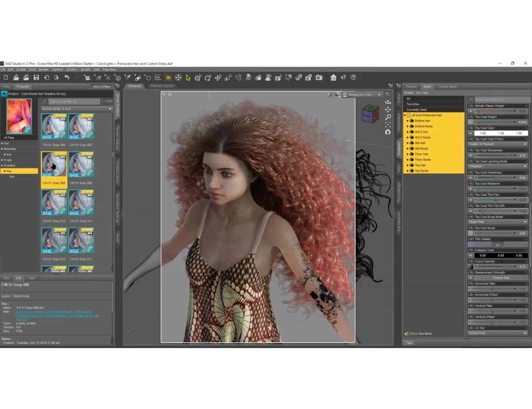Open the Scripts menu
The width and height of the screenshot is (532, 409).
(x=86, y=70)
